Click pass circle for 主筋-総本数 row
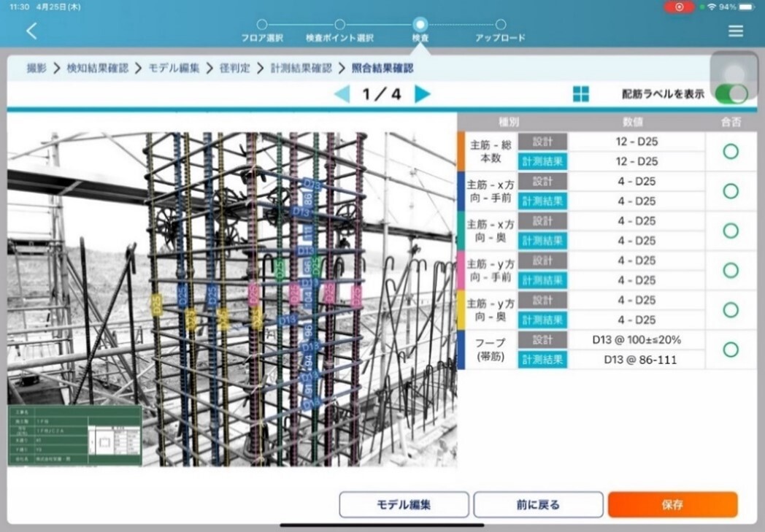The height and width of the screenshot is (532, 765). pos(730,152)
